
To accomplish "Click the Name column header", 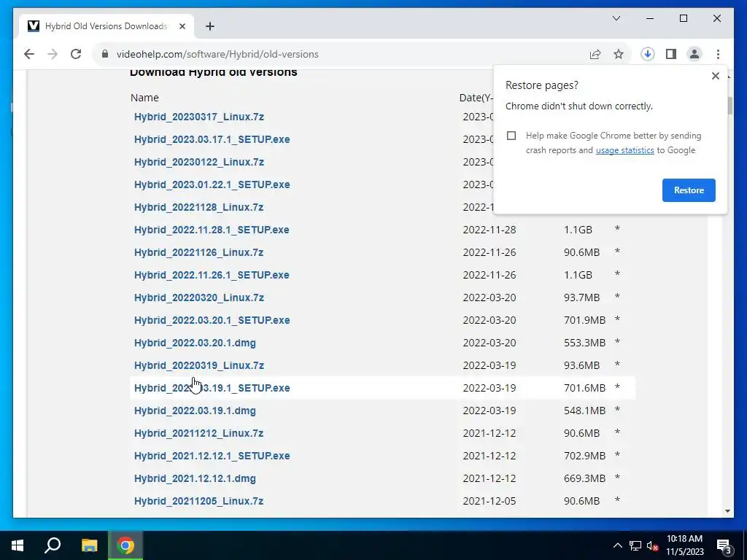I will coord(144,98).
